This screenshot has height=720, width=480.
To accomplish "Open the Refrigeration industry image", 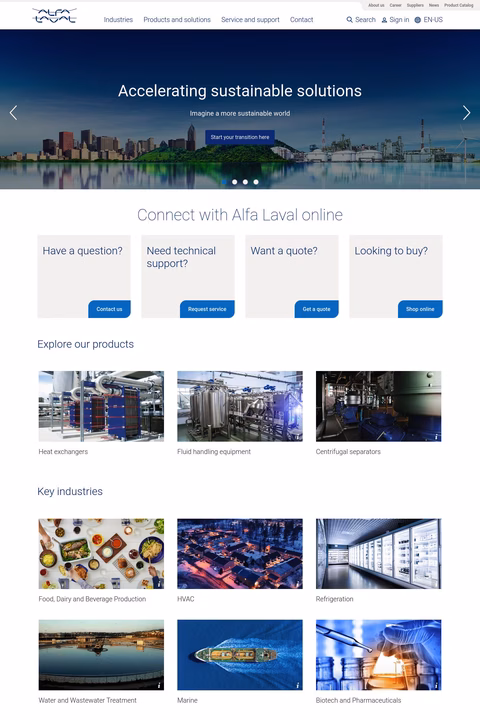I will coord(378,554).
